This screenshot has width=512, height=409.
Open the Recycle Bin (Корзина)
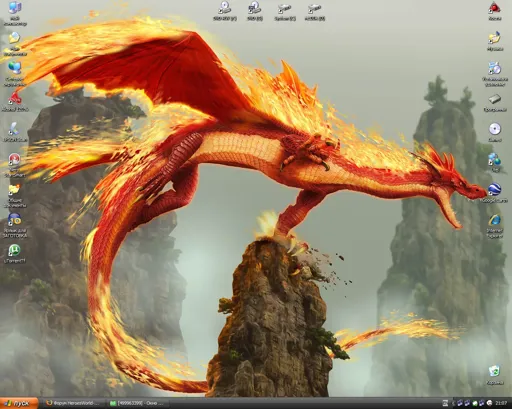coord(495,375)
